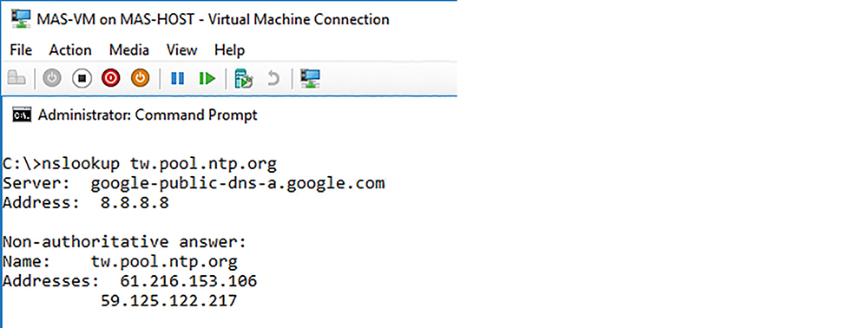Toggle Enhanced Session with the monitor icon

click(x=311, y=79)
